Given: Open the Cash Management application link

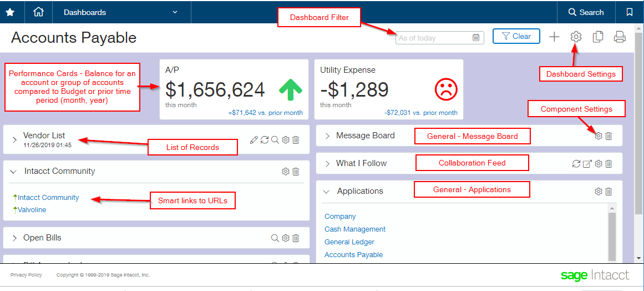Looking at the screenshot, I should 355,229.
